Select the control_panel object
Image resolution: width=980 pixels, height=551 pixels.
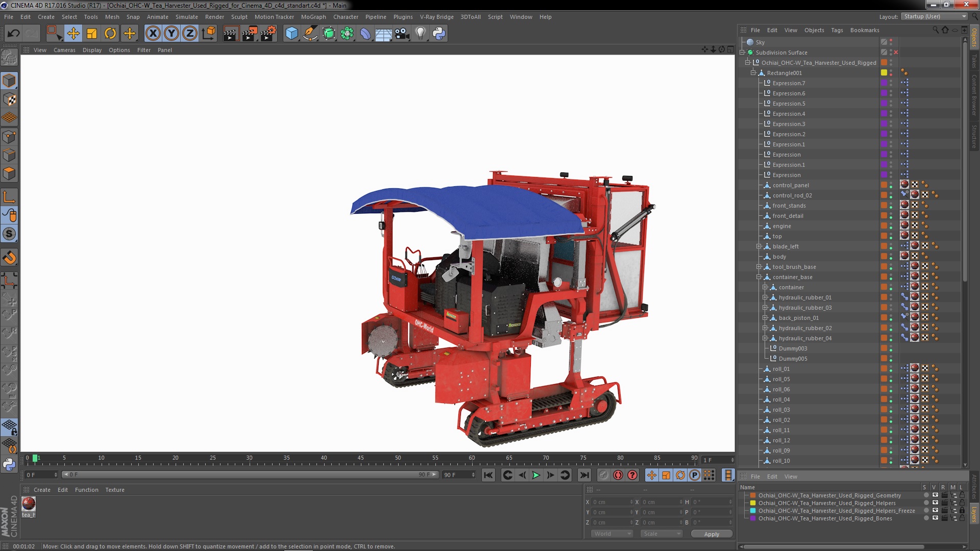[790, 185]
